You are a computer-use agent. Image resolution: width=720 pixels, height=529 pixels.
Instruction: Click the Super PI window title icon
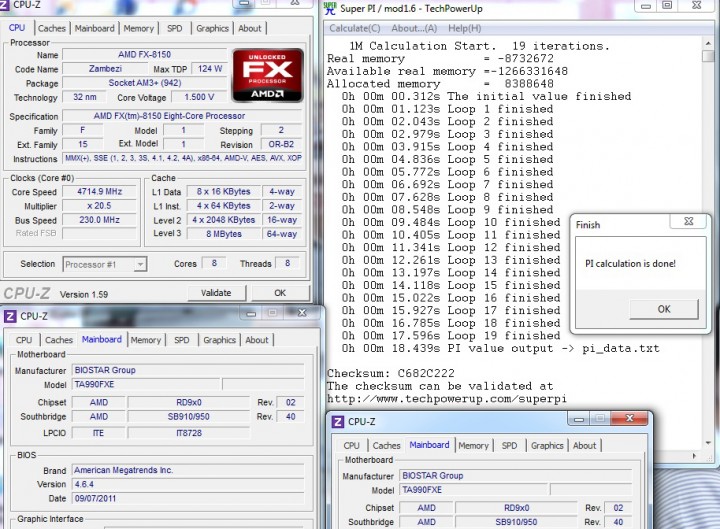click(330, 8)
